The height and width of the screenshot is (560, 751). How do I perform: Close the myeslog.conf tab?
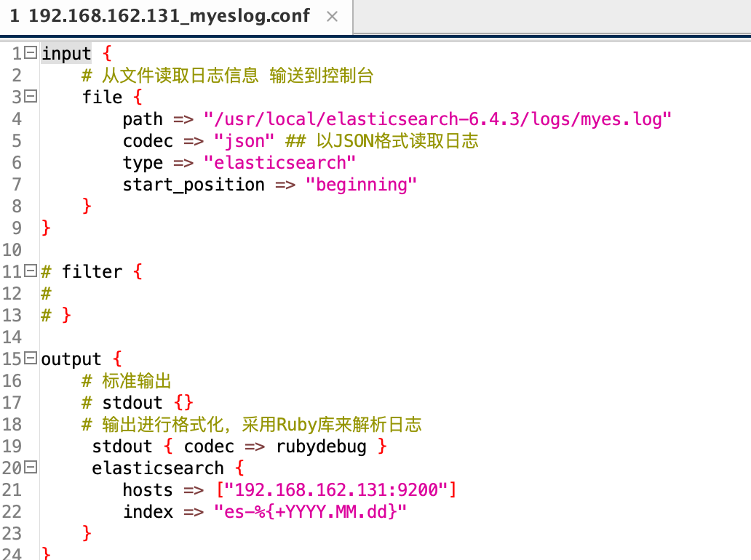click(x=332, y=17)
